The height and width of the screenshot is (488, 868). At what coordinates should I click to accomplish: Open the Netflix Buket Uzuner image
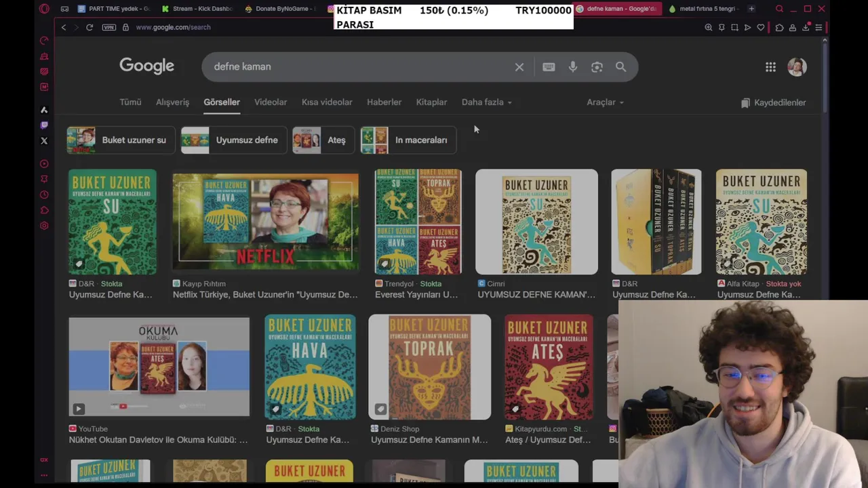265,222
